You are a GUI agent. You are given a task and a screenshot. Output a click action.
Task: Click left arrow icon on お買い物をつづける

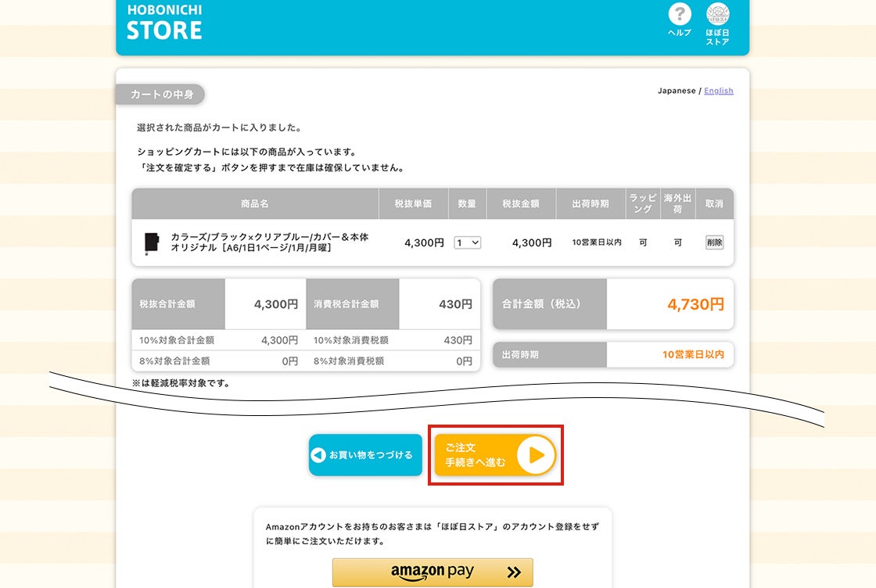click(318, 455)
